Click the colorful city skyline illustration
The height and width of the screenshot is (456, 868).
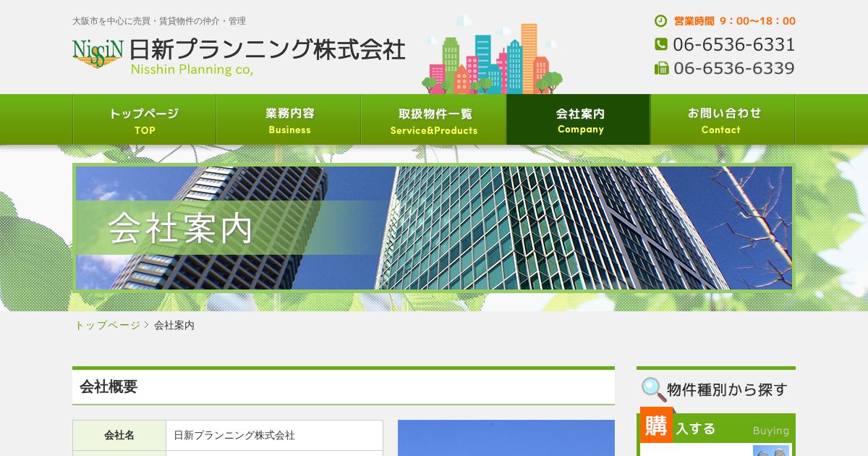pyautogui.click(x=492, y=56)
